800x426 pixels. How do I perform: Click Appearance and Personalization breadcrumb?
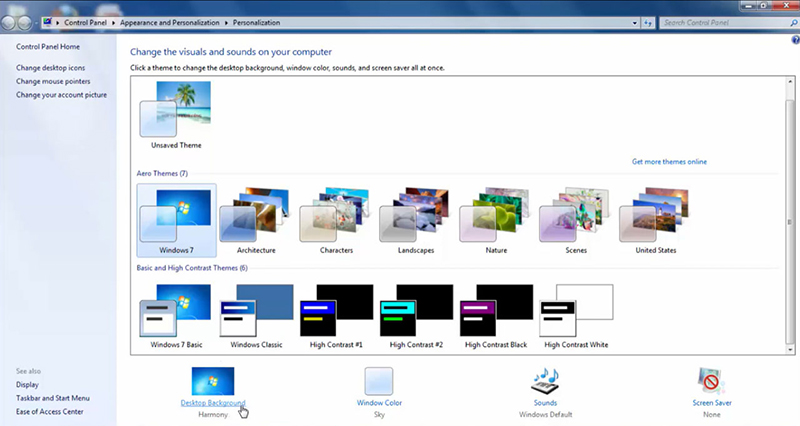pyautogui.click(x=169, y=22)
